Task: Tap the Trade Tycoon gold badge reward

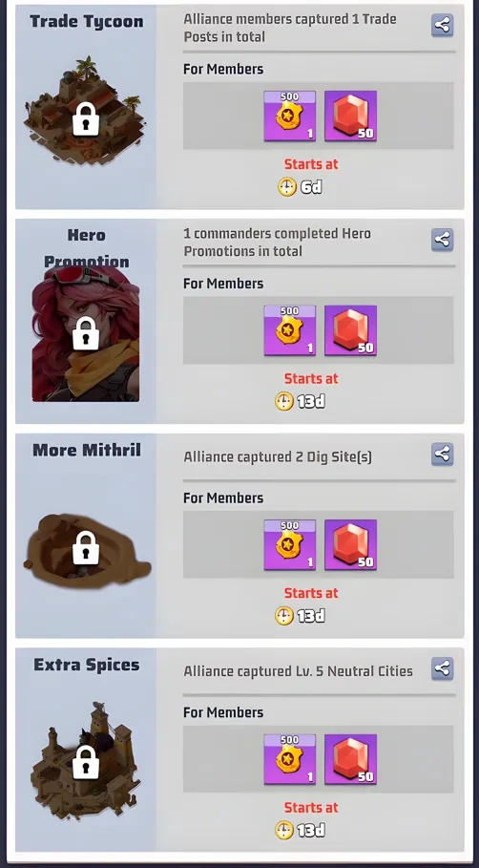Action: click(x=290, y=116)
